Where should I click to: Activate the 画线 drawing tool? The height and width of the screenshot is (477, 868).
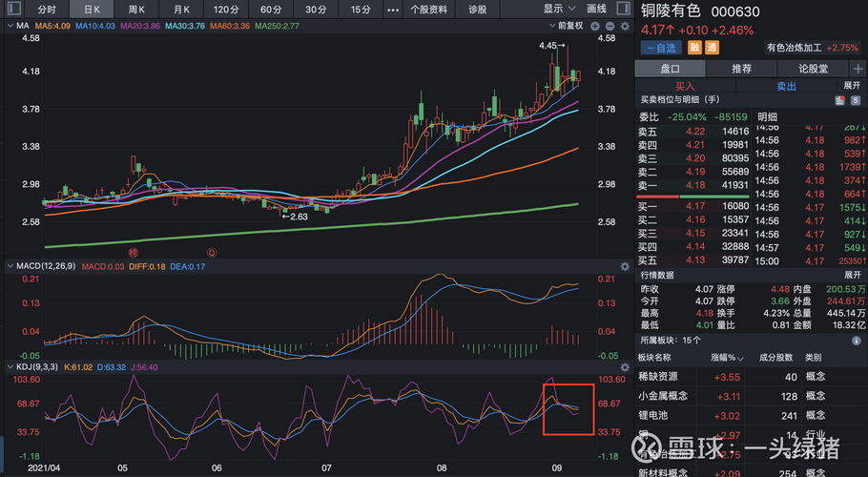coord(596,9)
